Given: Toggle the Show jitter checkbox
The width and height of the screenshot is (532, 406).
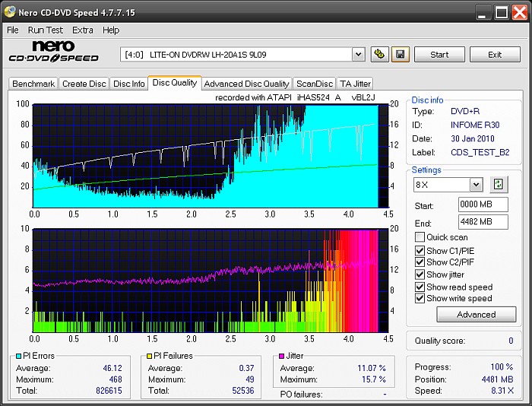Looking at the screenshot, I should (x=420, y=274).
